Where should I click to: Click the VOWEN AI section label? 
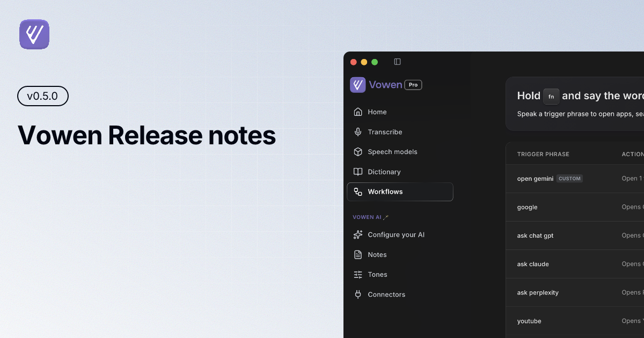click(x=367, y=217)
